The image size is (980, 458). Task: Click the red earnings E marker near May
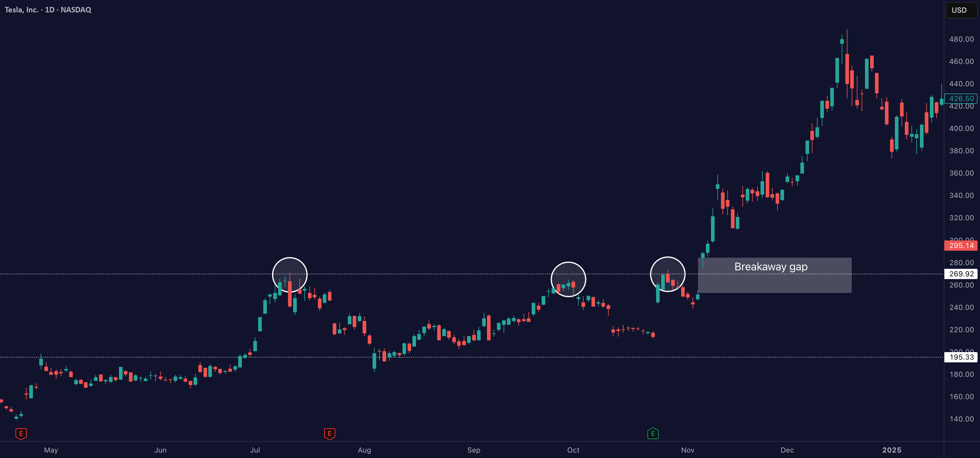(x=21, y=433)
